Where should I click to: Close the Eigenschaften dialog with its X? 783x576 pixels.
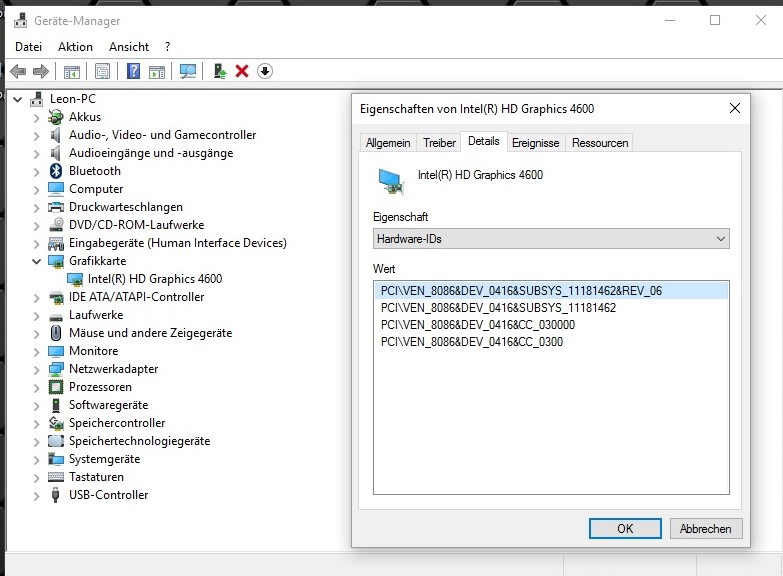[735, 108]
